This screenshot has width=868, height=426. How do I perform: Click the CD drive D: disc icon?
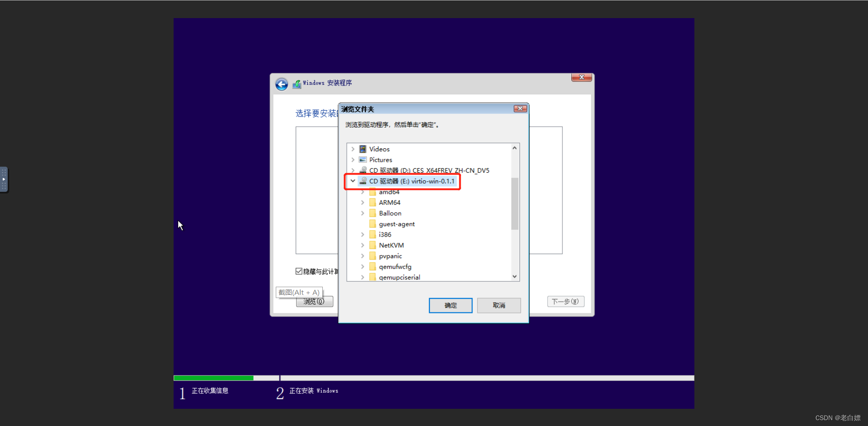coord(363,170)
